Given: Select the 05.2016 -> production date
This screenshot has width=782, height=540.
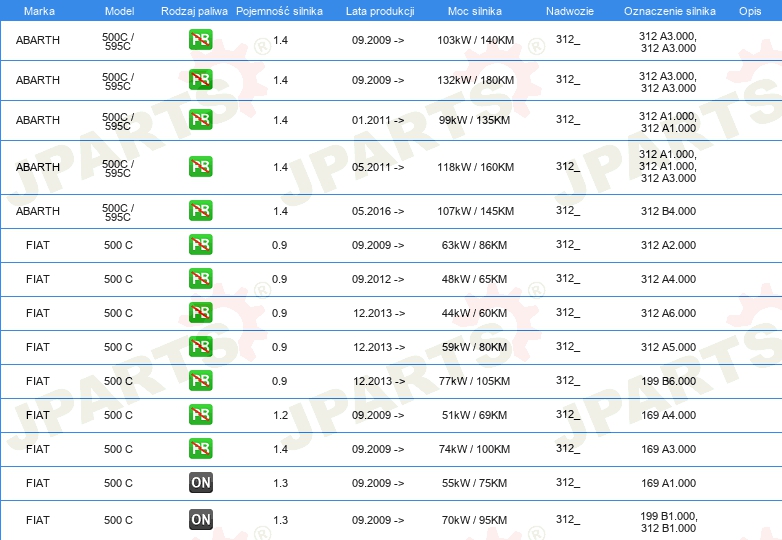Looking at the screenshot, I should (x=378, y=211).
